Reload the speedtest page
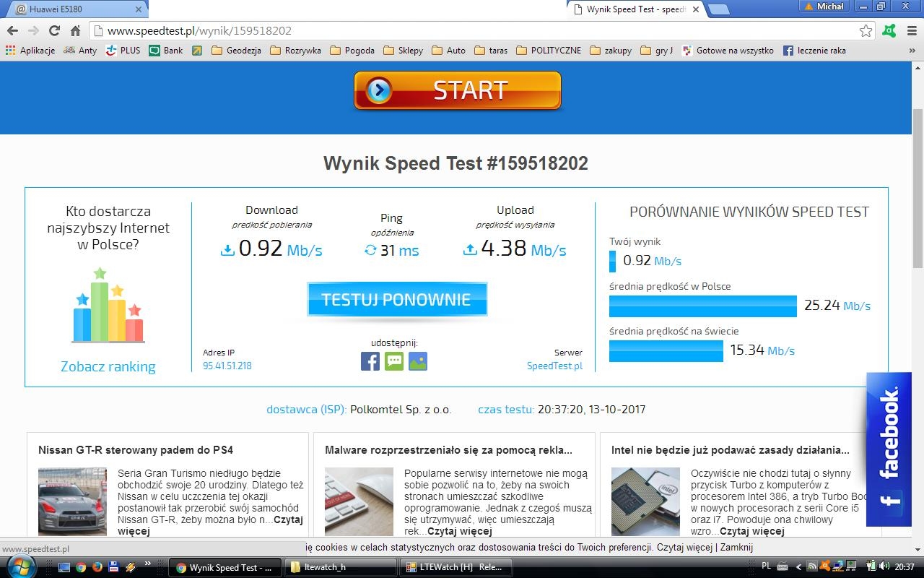924x578 pixels. pos(54,31)
